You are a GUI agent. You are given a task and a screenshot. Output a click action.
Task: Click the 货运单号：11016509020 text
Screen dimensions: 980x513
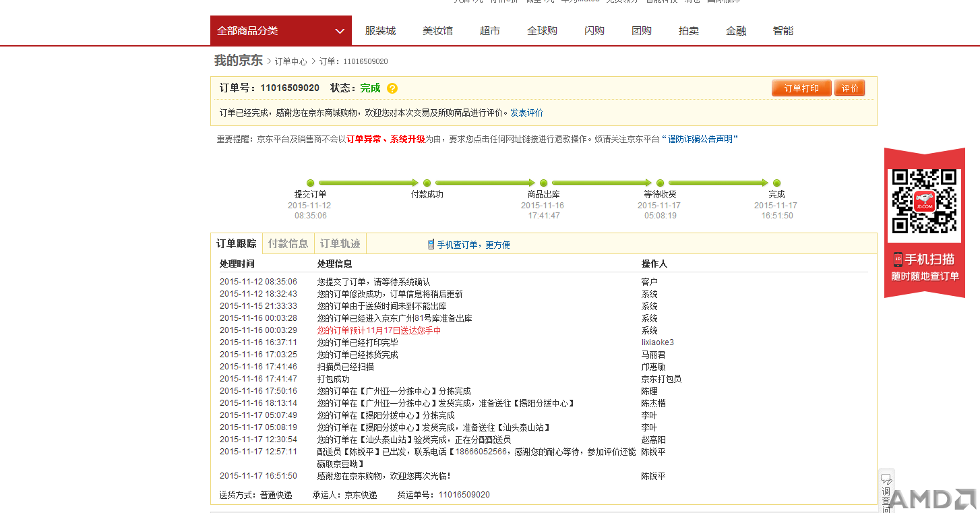pyautogui.click(x=443, y=495)
